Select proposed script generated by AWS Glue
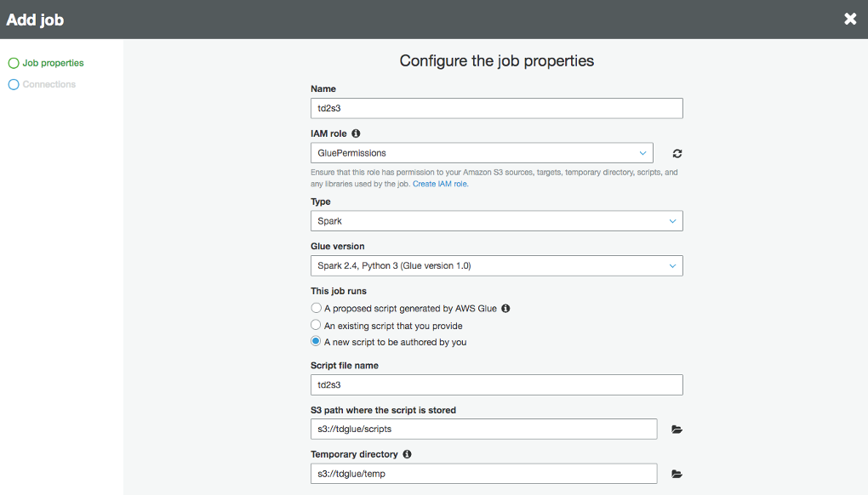 pyautogui.click(x=317, y=309)
